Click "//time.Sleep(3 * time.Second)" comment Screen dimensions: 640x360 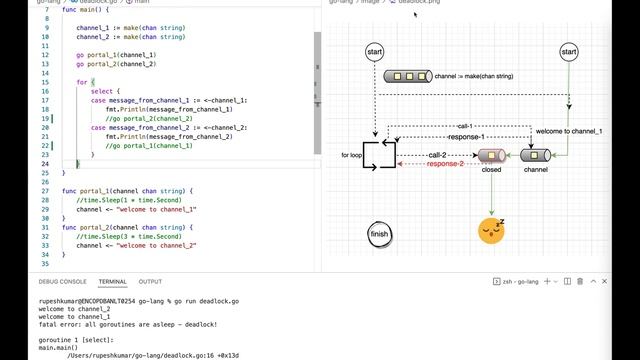(129, 236)
